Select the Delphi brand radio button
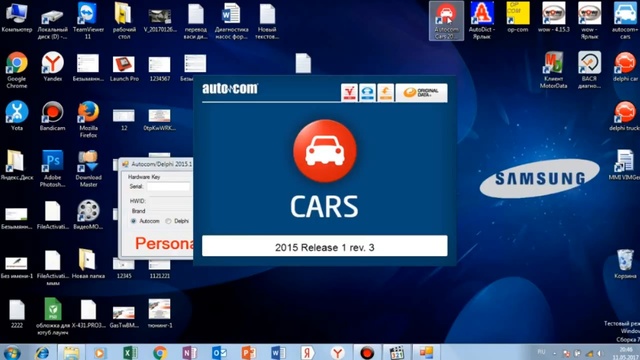This screenshot has width=640, height=360. [x=168, y=221]
